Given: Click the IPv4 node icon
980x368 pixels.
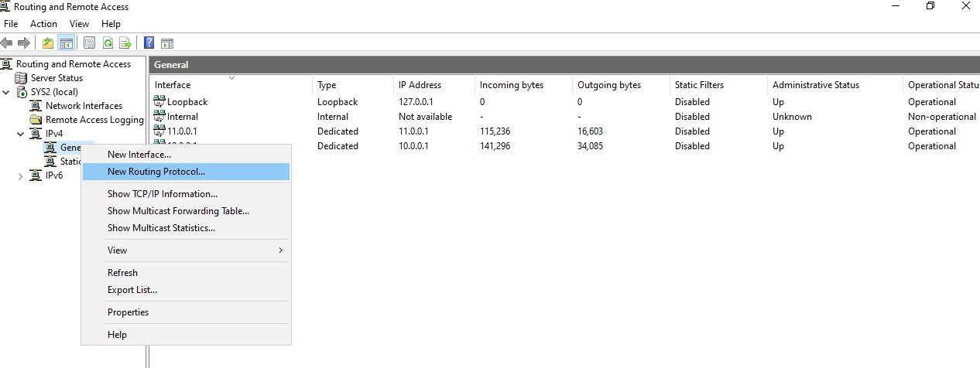Looking at the screenshot, I should [x=36, y=134].
